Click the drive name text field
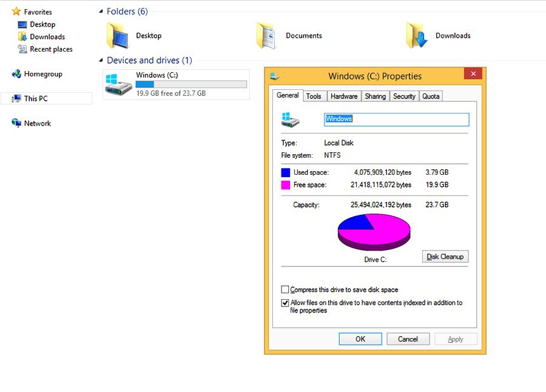 tap(396, 119)
